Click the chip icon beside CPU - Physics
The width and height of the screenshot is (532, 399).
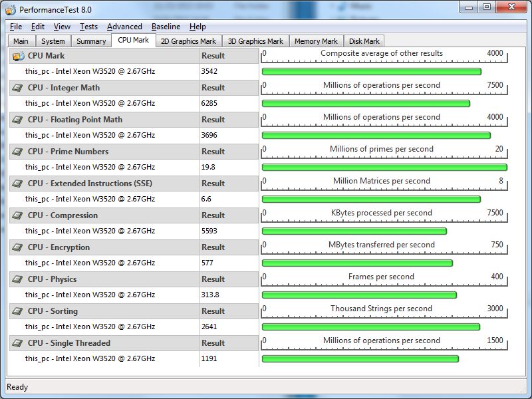point(17,279)
